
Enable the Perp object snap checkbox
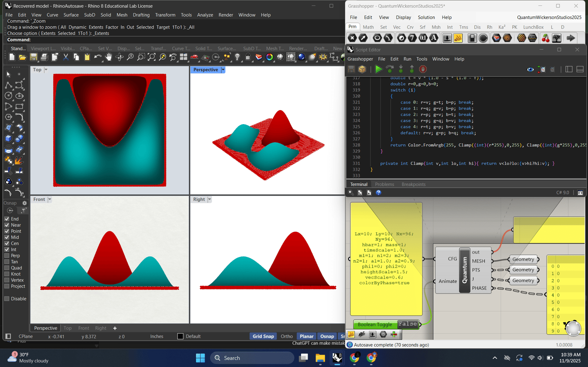coord(7,256)
